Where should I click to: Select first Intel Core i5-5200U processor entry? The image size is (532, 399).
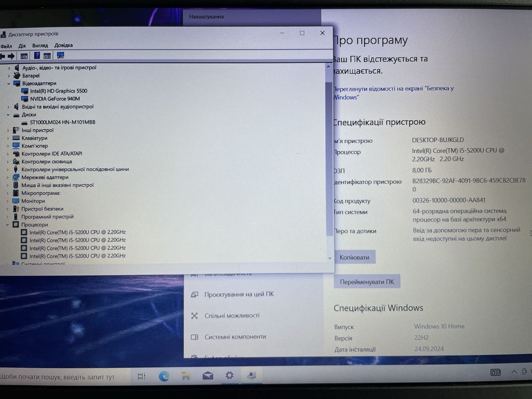(77, 232)
